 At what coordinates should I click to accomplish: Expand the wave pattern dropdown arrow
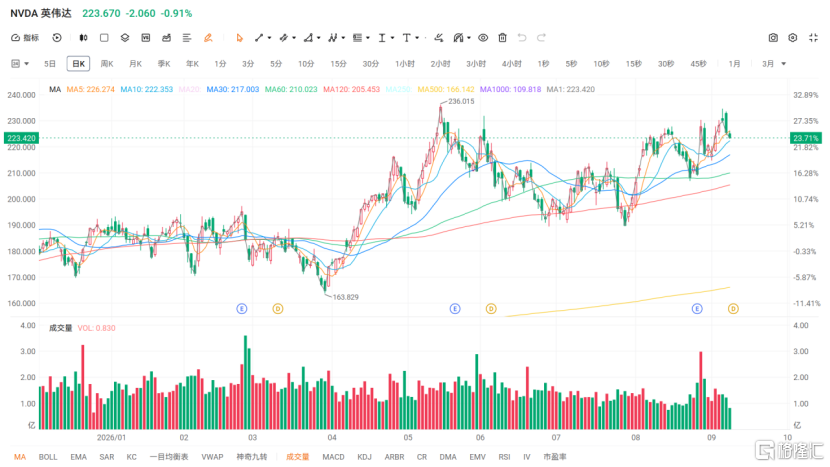(343, 38)
